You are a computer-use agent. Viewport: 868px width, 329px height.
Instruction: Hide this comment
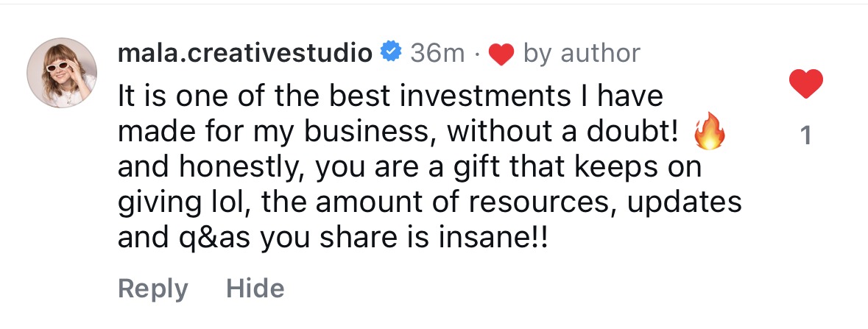point(255,289)
